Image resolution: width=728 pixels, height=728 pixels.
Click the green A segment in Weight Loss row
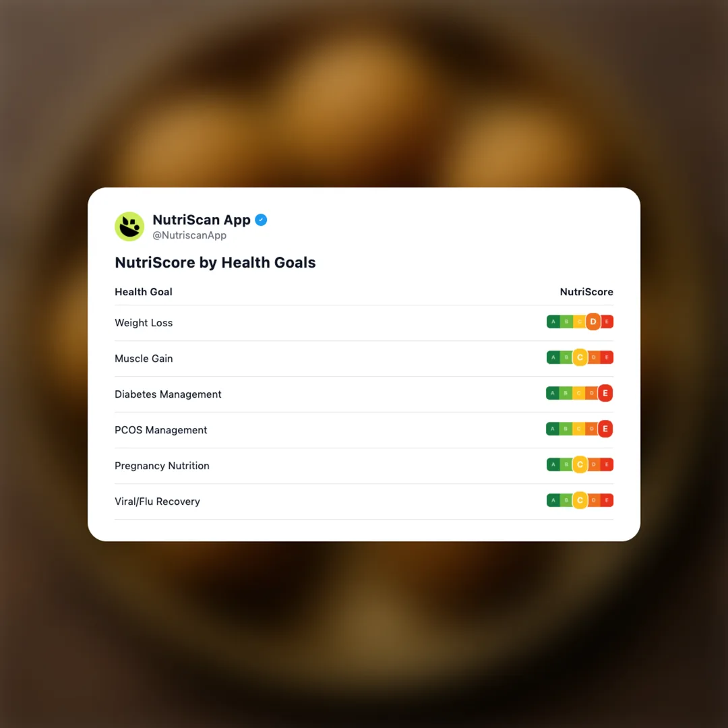[x=553, y=322]
